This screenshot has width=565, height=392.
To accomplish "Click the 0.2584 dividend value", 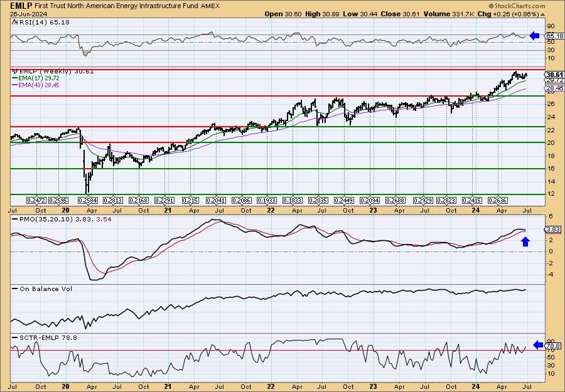I will [87, 200].
